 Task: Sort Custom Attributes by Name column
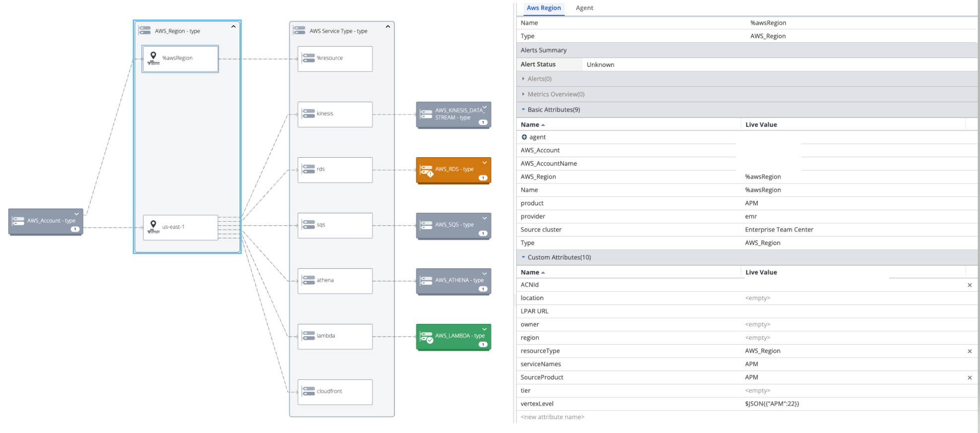[x=530, y=272]
